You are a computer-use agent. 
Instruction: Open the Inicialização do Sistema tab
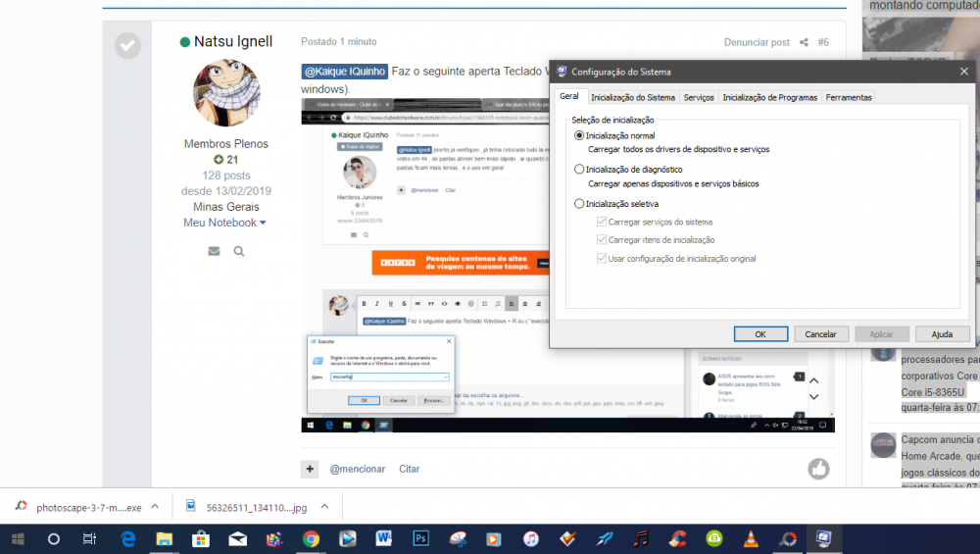coord(632,97)
